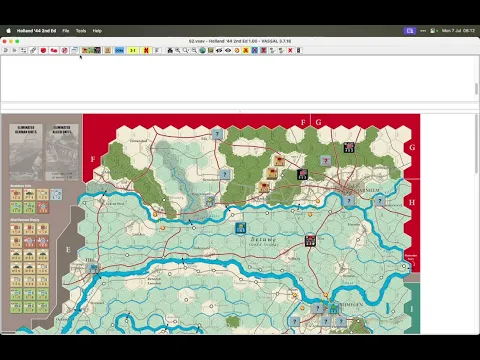Select the blue-green counter at Nijmegen
The height and width of the screenshot is (360, 480).
(333, 308)
